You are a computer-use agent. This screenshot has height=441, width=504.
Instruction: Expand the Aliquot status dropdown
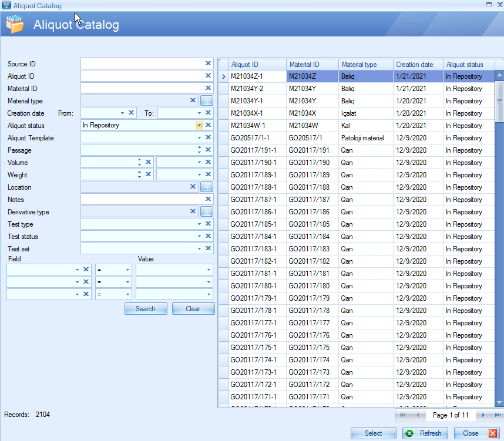pyautogui.click(x=199, y=125)
